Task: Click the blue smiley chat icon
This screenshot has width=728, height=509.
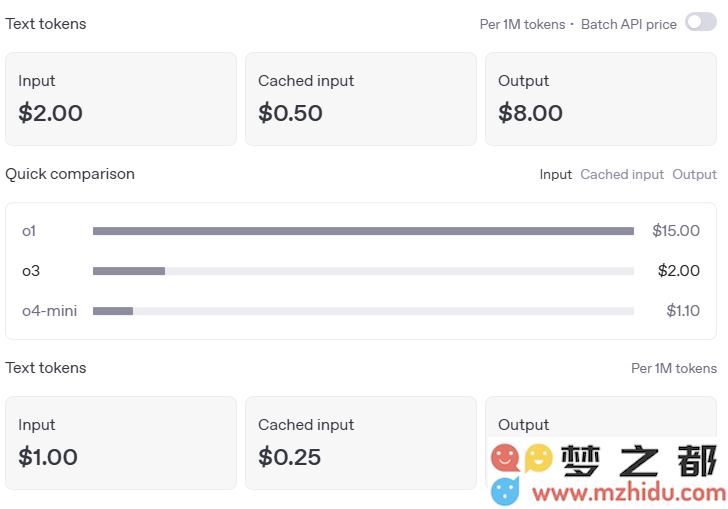Action: 505,491
